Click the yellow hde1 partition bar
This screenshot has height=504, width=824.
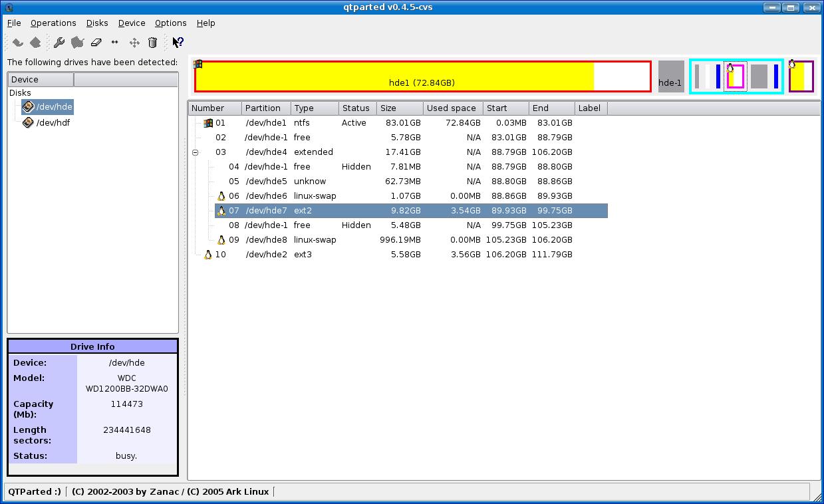pos(422,76)
